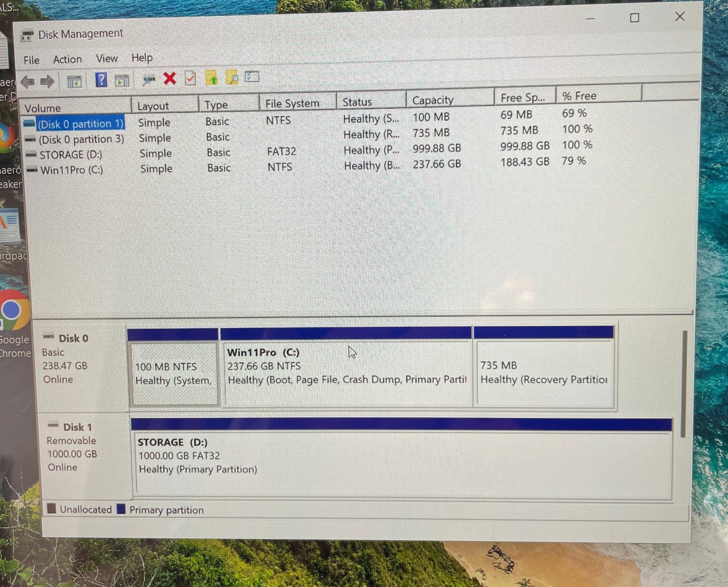This screenshot has width=728, height=587.
Task: Click drive icon beside Disk 0 partition 1
Action: point(29,124)
